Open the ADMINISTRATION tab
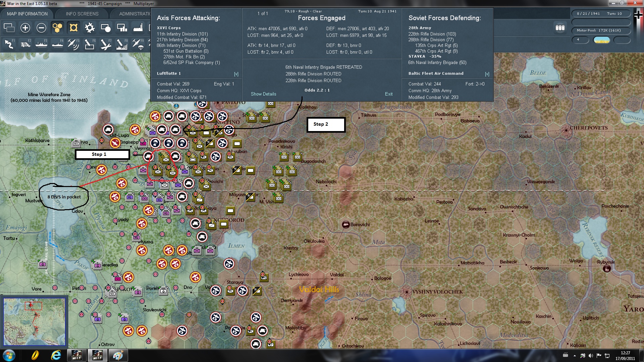Screen dimensions: 644x362 tap(135, 14)
